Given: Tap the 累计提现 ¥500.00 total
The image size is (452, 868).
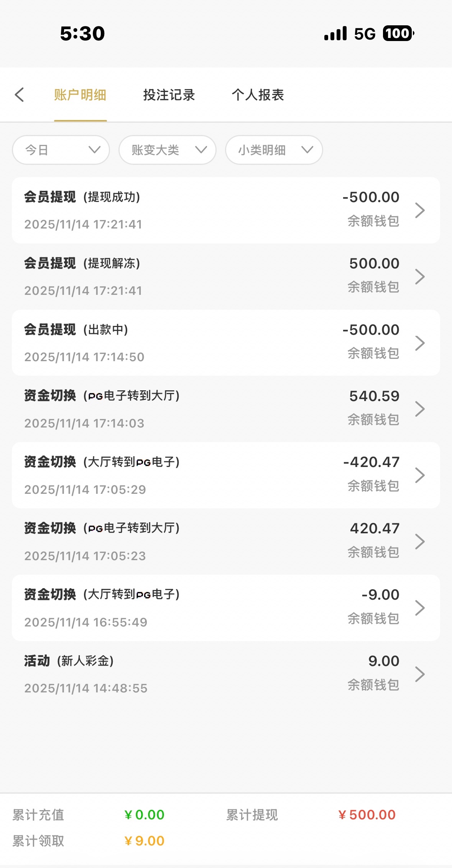Looking at the screenshot, I should pyautogui.click(x=367, y=815).
